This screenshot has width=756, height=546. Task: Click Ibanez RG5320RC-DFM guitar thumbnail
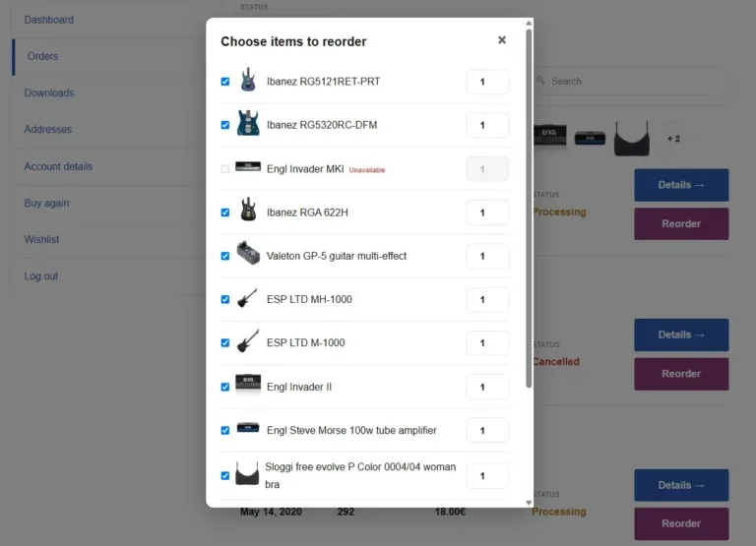pos(248,123)
